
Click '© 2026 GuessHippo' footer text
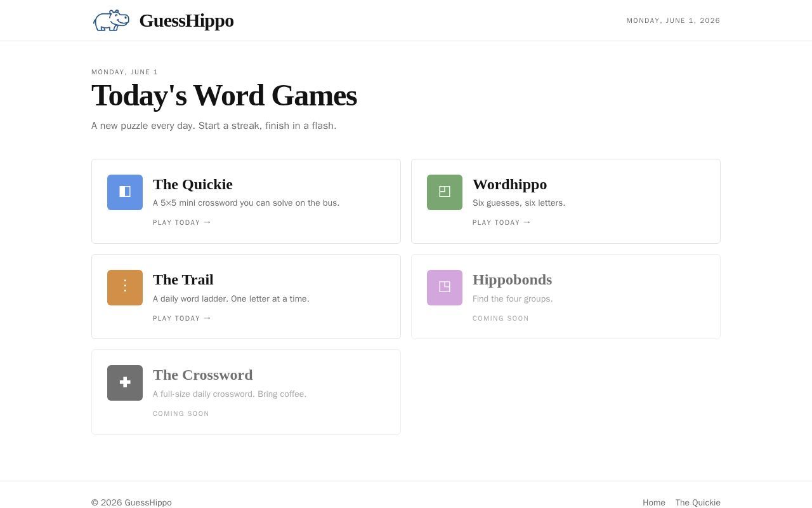point(131,502)
